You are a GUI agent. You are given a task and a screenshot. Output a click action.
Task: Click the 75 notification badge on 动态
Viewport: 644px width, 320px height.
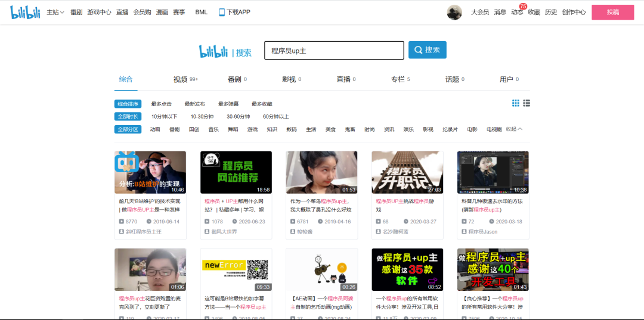[x=523, y=7]
